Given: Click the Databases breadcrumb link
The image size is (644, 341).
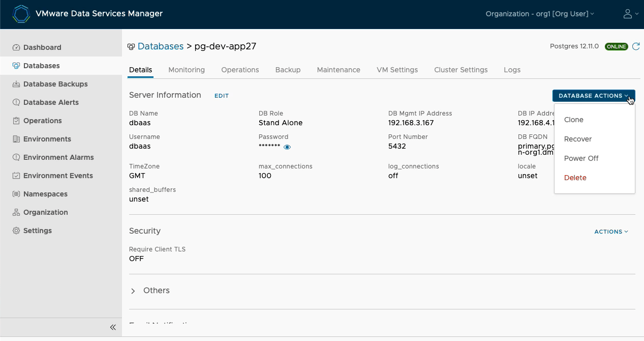Looking at the screenshot, I should (161, 46).
